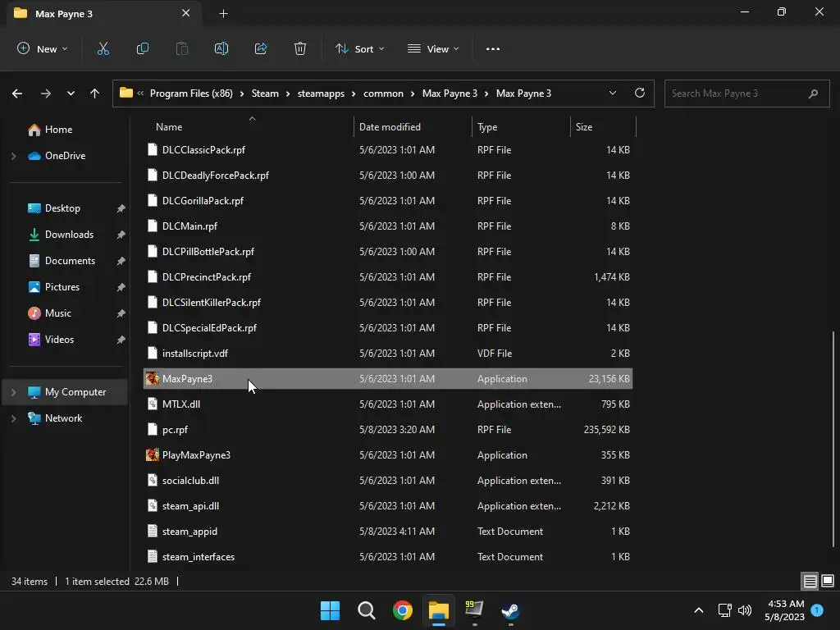
Task: Switch to Details view layout icon
Action: (x=810, y=581)
